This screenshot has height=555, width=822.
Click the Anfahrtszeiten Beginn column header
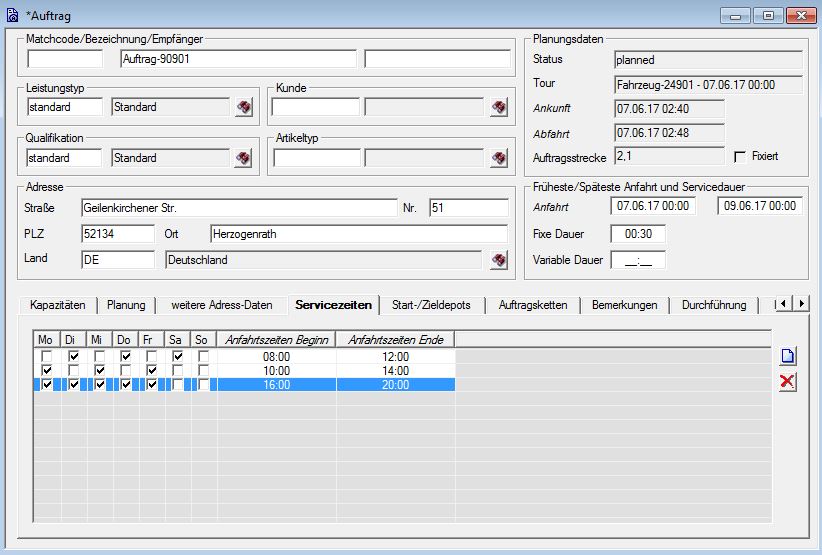click(x=277, y=340)
